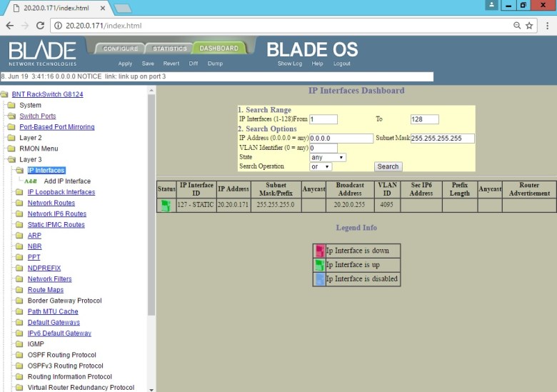Click the Port-Based Port Mirroring folder icon

11,127
